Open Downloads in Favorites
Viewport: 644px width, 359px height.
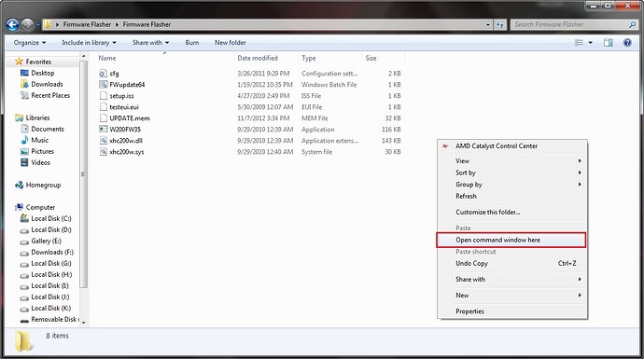(x=47, y=84)
